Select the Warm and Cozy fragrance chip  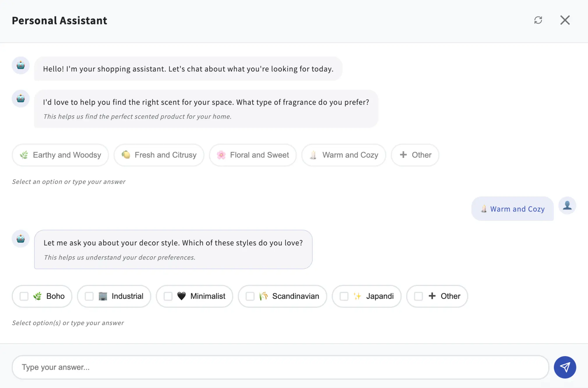click(x=344, y=155)
